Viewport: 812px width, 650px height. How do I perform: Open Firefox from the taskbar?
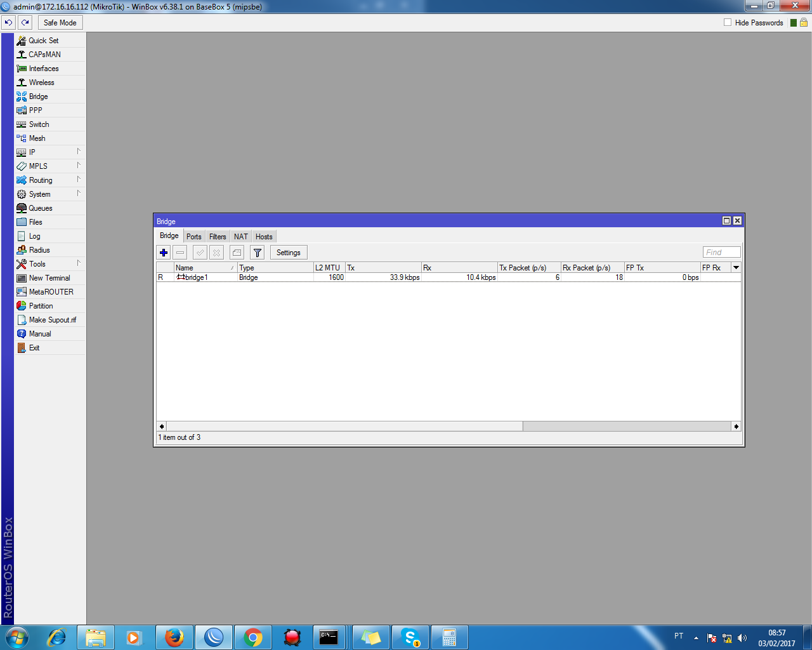click(174, 637)
